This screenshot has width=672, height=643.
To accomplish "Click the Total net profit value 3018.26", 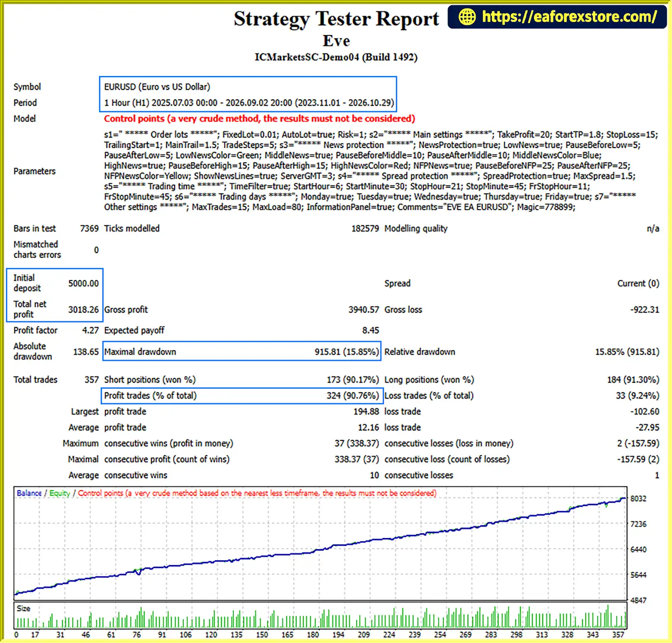I will [x=84, y=309].
